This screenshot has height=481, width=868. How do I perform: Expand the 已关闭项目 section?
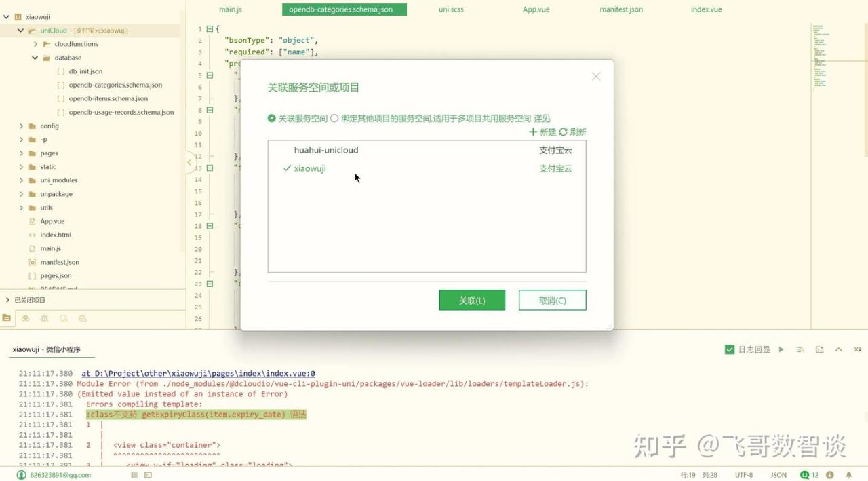(7, 300)
